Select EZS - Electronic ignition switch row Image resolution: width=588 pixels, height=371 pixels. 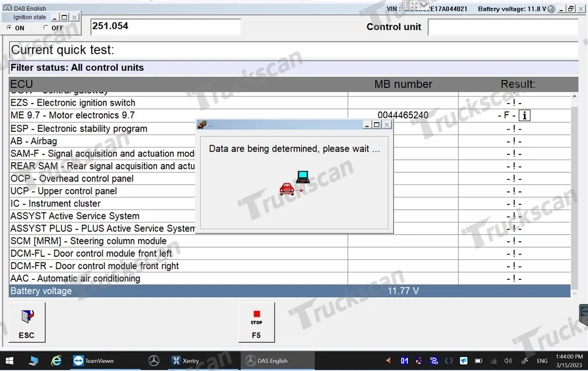tap(289, 103)
